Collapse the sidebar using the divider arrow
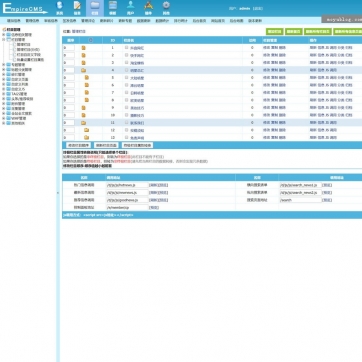 (x=58, y=193)
